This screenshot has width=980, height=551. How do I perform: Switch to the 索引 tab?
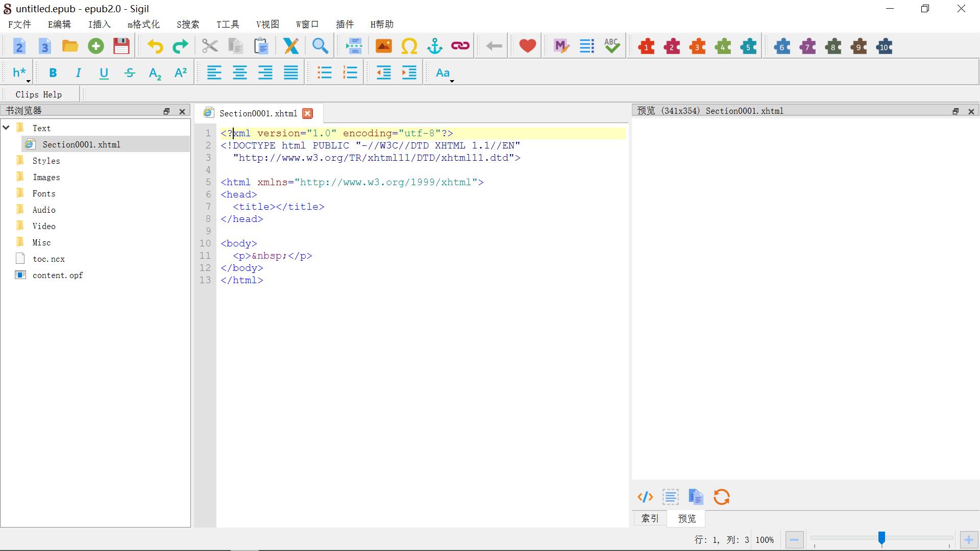pyautogui.click(x=650, y=518)
